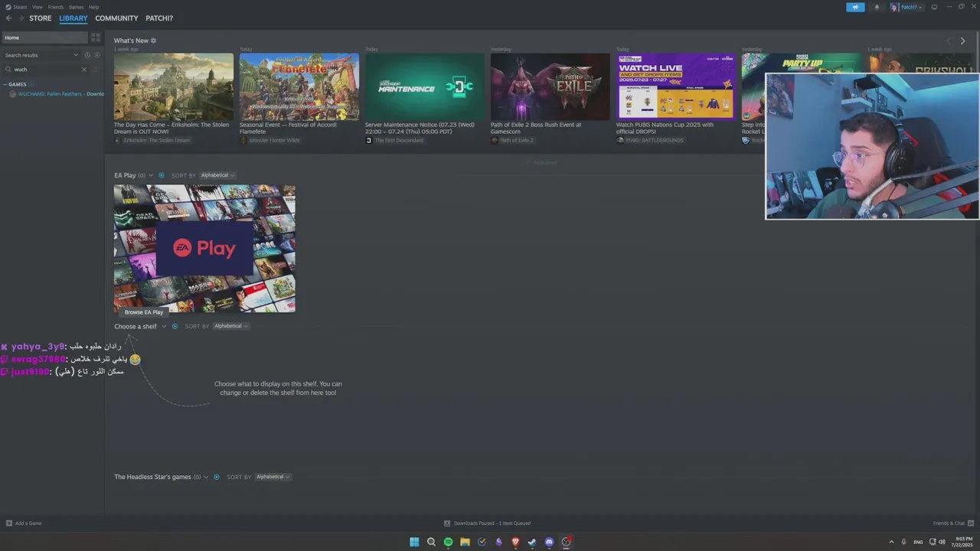Image resolution: width=980 pixels, height=551 pixels.
Task: Switch to the STORE tab
Action: pos(41,18)
